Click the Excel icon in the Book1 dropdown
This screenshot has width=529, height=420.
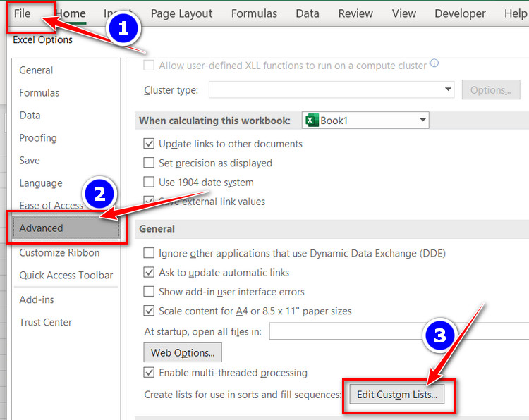[x=311, y=121]
